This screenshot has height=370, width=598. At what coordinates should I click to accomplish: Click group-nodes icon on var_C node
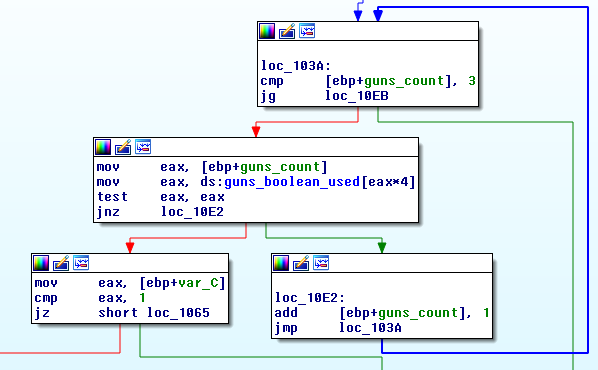coord(81,263)
